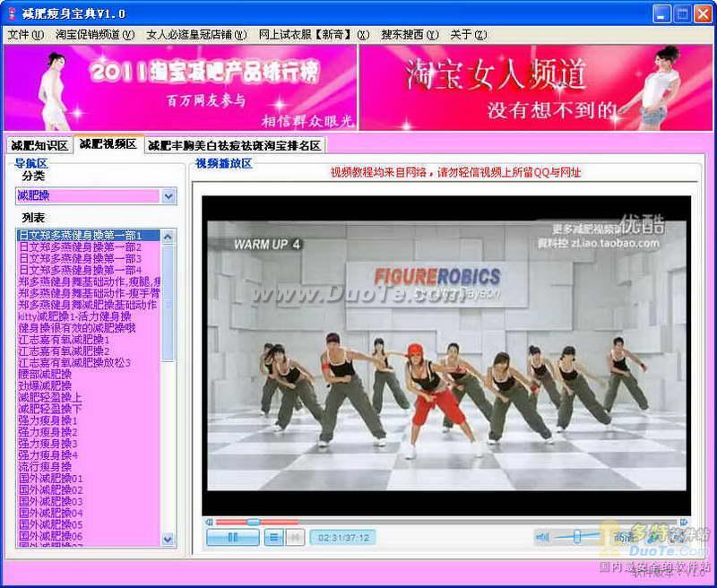The width and height of the screenshot is (717, 588).
Task: Open the 2011淘宝减肥产品排行榜 banner
Action: (180, 87)
